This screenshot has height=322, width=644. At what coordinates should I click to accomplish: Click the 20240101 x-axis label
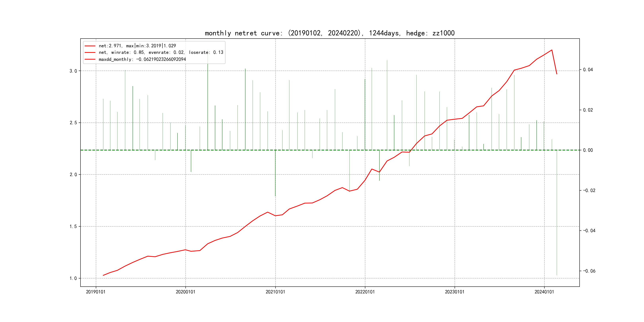[544, 292]
